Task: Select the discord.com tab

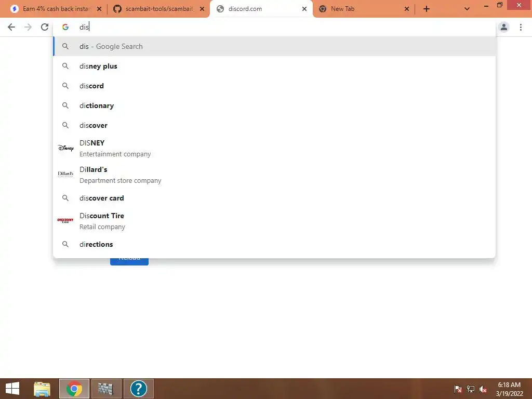Action: [x=261, y=9]
